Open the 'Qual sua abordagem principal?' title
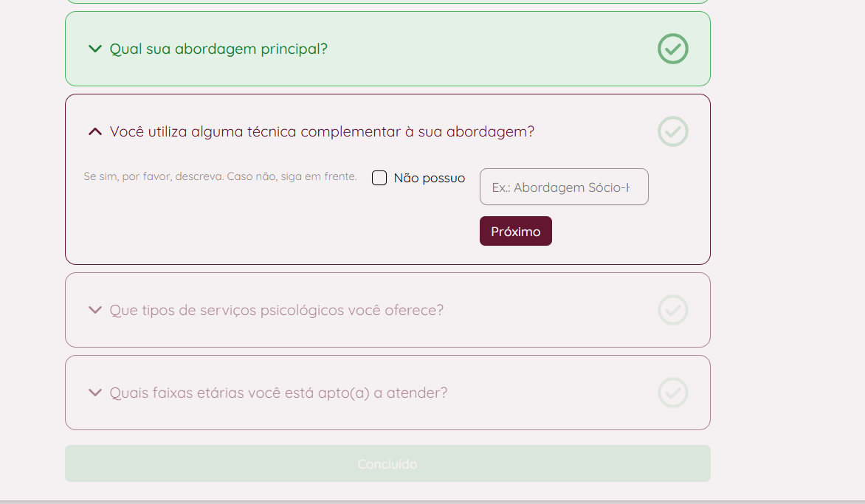This screenshot has height=504, width=865. pos(218,49)
